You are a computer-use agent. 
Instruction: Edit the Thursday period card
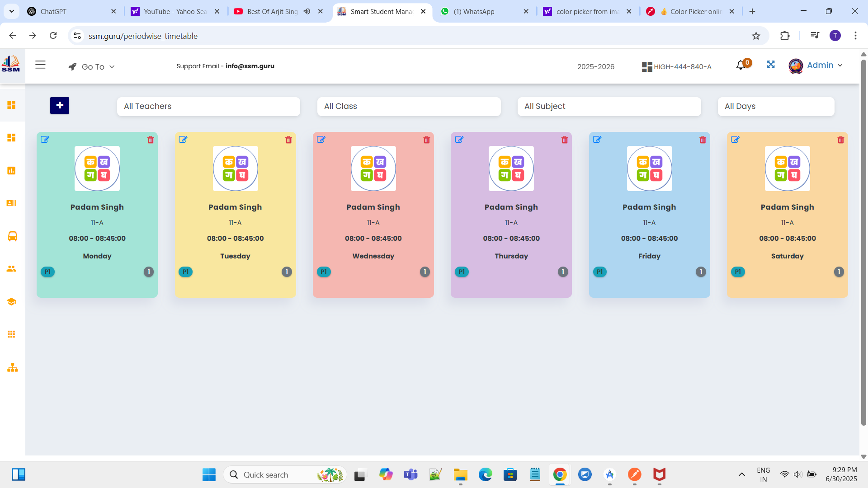tap(459, 140)
